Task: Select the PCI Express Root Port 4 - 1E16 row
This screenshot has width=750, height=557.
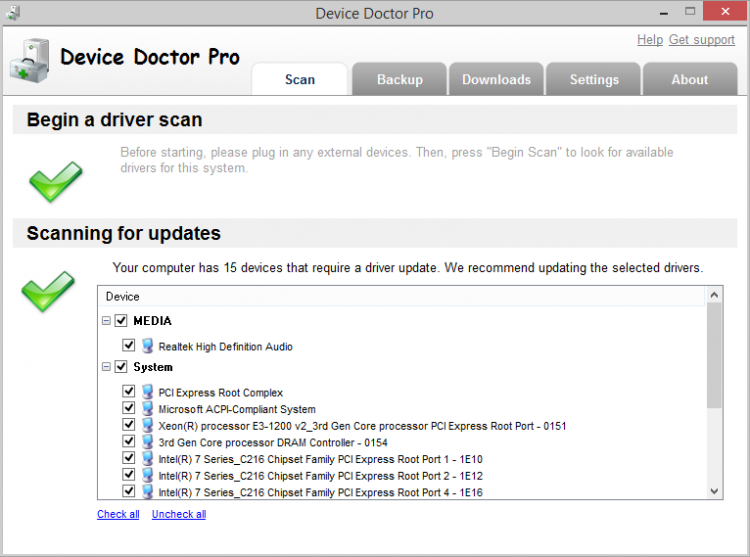Action: (320, 492)
